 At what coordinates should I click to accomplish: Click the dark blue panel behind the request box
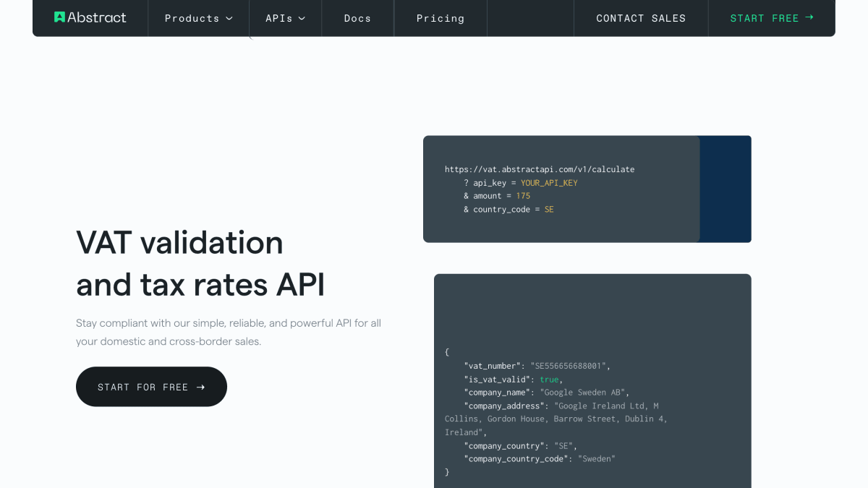[x=726, y=189]
